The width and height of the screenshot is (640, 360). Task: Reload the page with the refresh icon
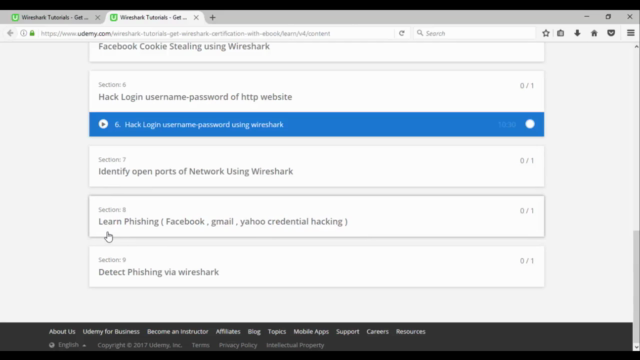click(x=402, y=33)
